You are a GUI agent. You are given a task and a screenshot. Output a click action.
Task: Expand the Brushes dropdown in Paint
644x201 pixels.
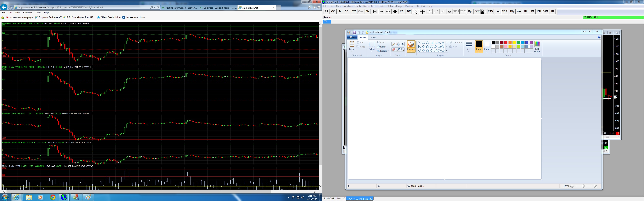(x=411, y=50)
